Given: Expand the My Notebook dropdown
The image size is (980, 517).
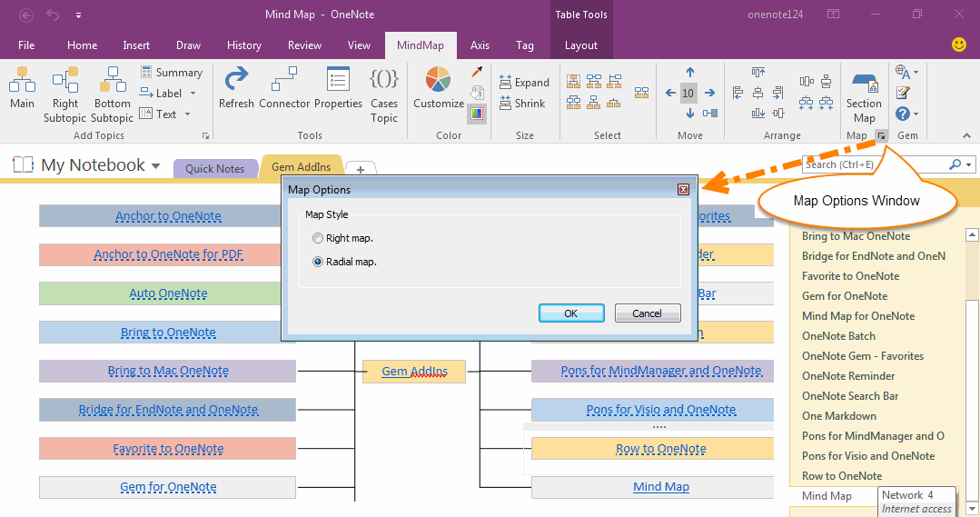Looking at the screenshot, I should (x=155, y=165).
